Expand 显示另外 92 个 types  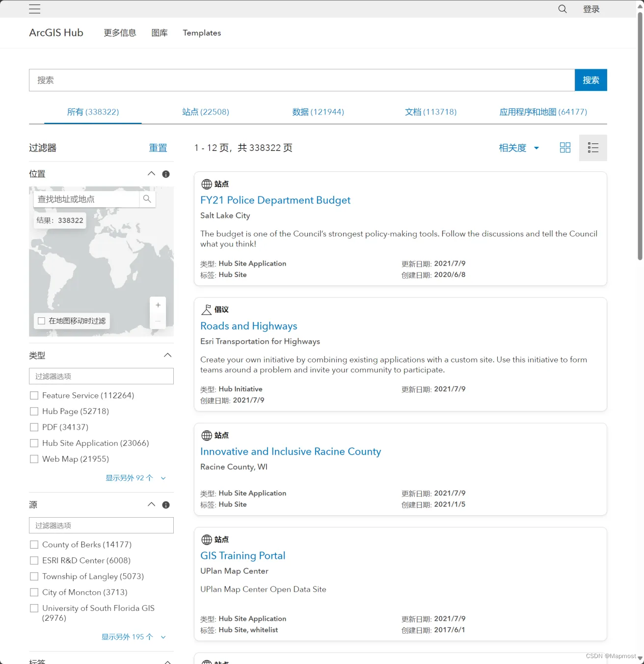136,478
